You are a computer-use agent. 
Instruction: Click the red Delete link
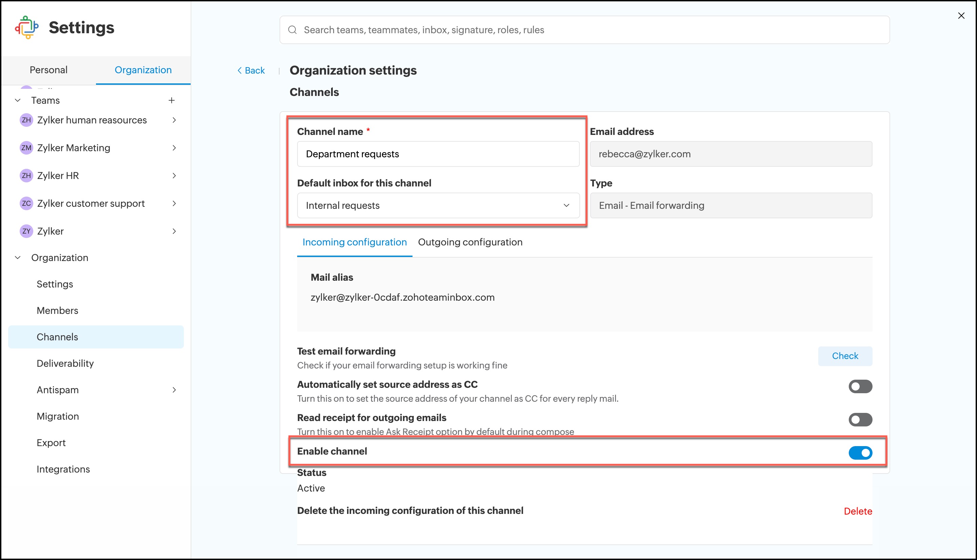click(858, 511)
